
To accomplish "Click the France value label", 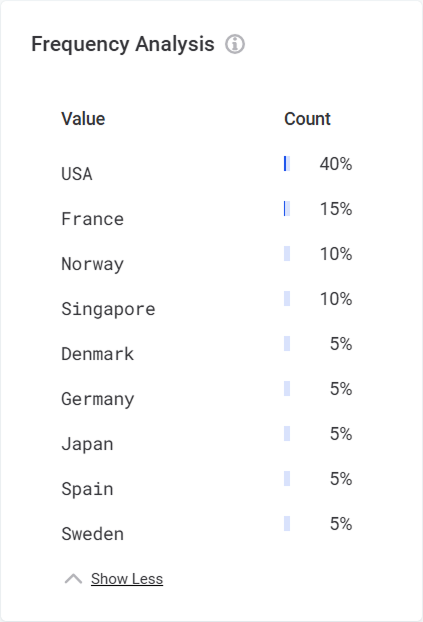I will pos(92,219).
